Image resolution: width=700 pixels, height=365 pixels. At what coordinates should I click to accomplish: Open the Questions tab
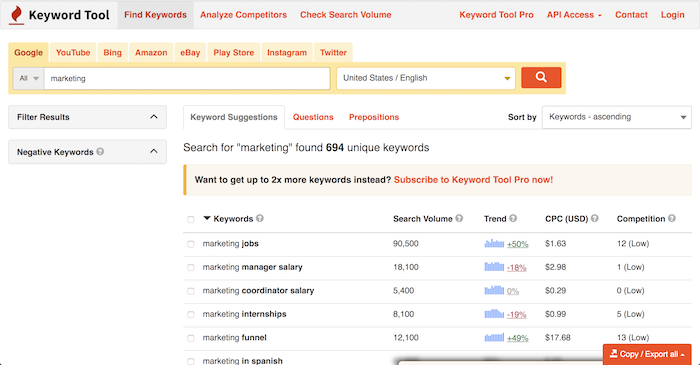pos(313,117)
